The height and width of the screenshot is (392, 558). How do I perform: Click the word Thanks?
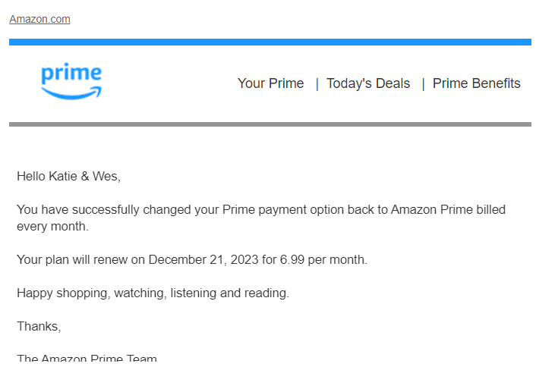(x=39, y=326)
